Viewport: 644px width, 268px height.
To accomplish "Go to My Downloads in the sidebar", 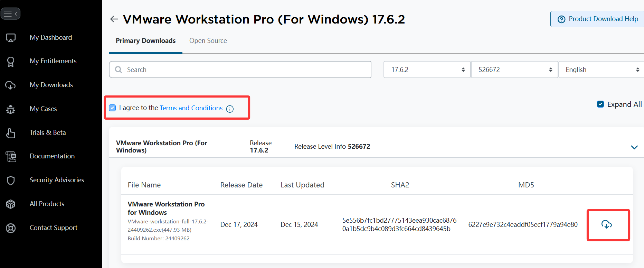I will pyautogui.click(x=51, y=85).
